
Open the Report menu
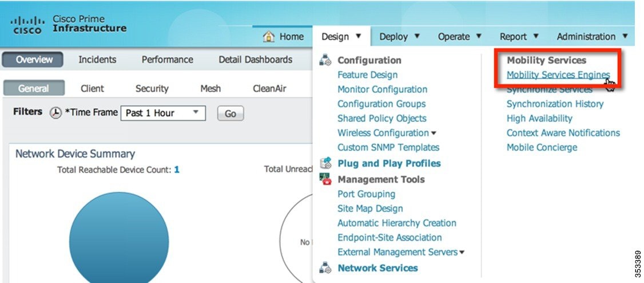point(519,37)
